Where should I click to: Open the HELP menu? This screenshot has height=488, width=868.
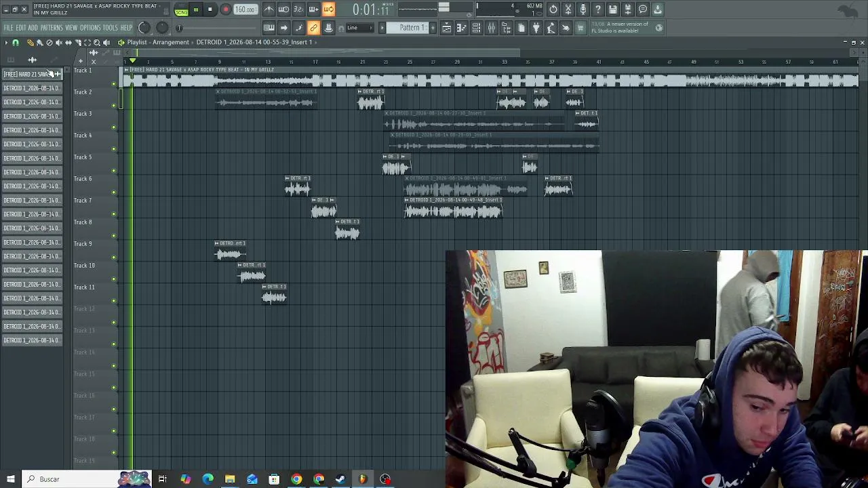[127, 28]
